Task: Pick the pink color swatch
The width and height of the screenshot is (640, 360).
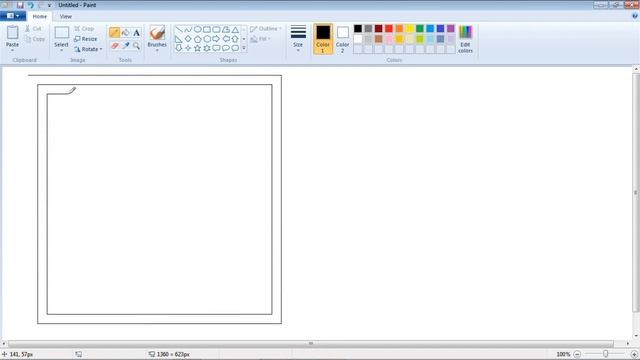Action: 389,39
